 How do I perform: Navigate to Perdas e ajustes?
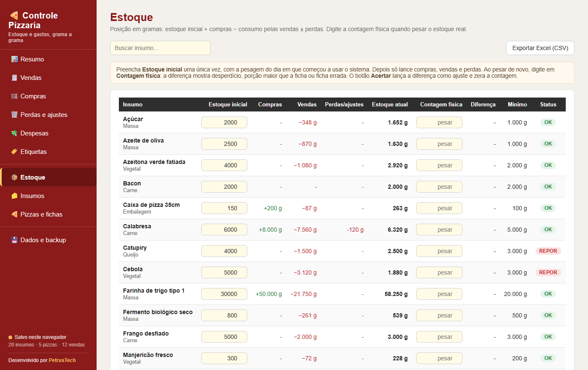[48, 115]
